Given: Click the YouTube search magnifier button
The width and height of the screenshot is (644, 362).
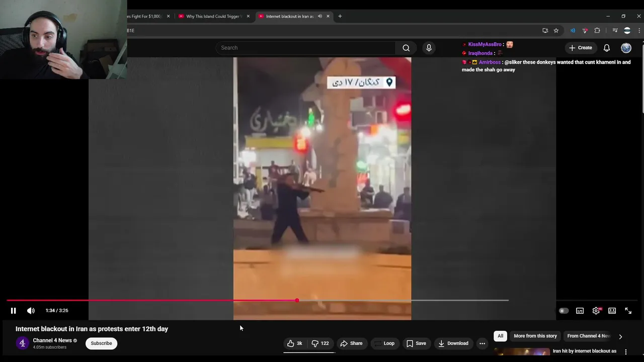Looking at the screenshot, I should (406, 48).
